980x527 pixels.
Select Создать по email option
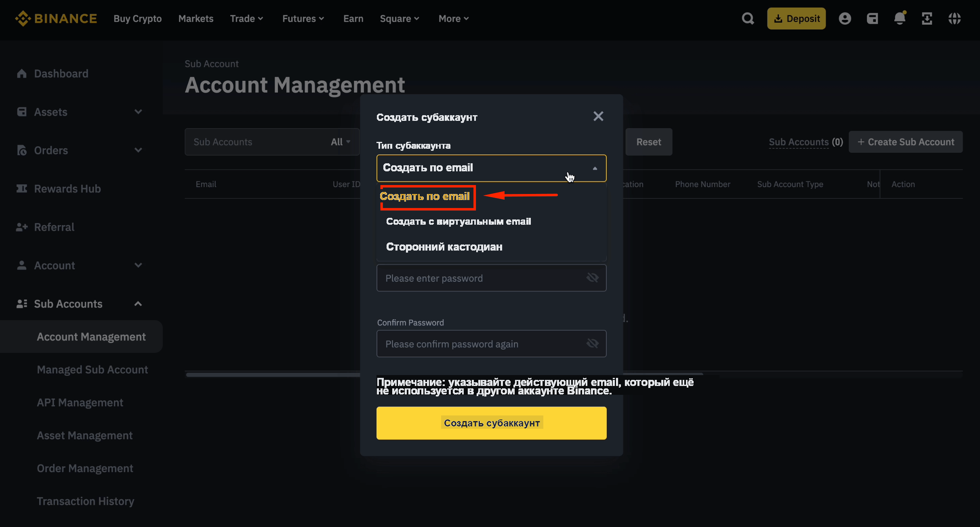click(425, 196)
